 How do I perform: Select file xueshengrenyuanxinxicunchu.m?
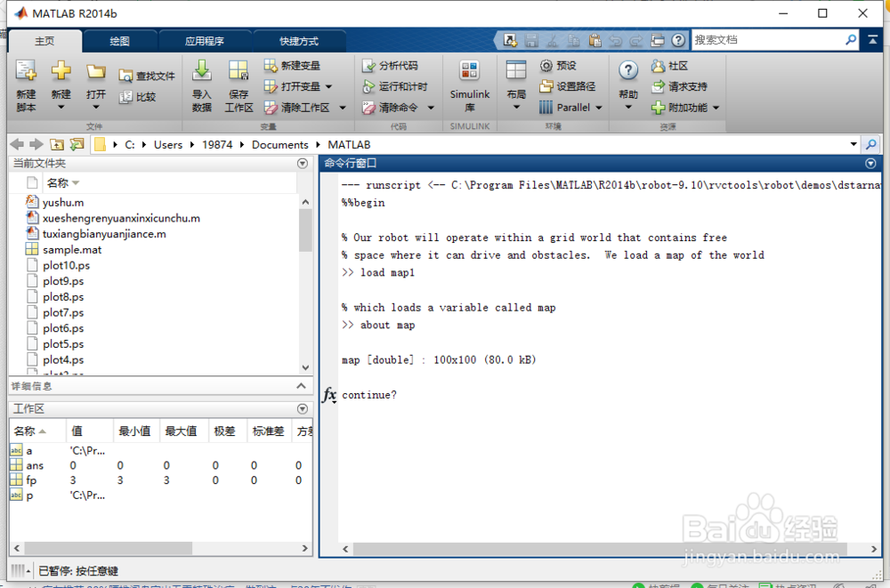coord(121,218)
